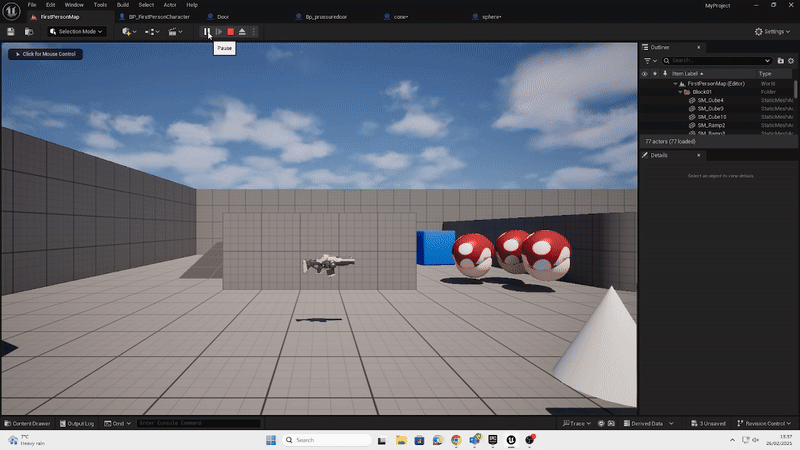Open the Selection Mode dropdown

(77, 32)
